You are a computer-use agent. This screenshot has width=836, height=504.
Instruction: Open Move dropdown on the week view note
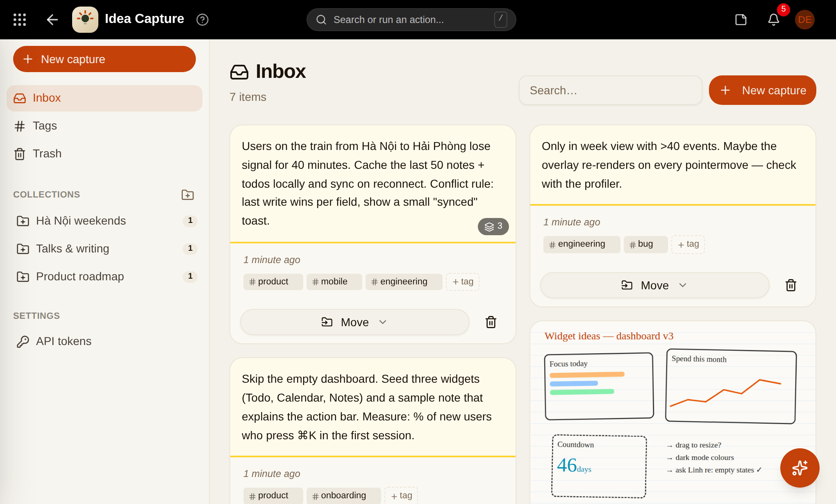(x=655, y=285)
